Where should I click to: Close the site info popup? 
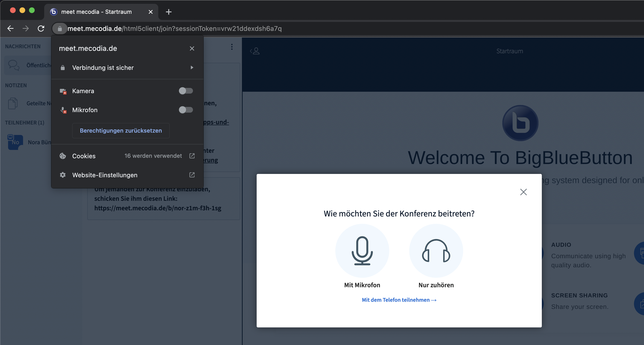click(x=192, y=48)
